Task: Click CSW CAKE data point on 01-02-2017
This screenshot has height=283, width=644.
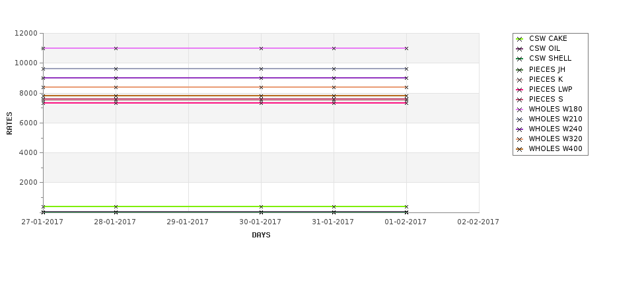Action: (407, 206)
